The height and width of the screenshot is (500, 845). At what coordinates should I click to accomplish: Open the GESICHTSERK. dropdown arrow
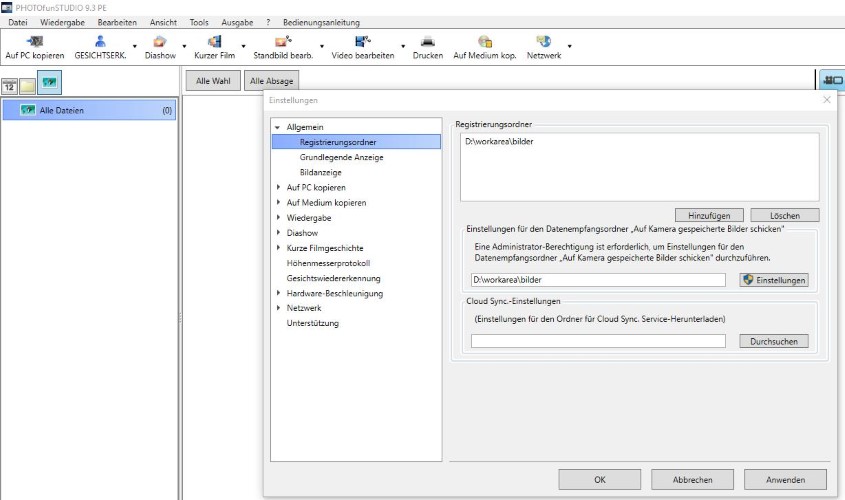(x=135, y=47)
